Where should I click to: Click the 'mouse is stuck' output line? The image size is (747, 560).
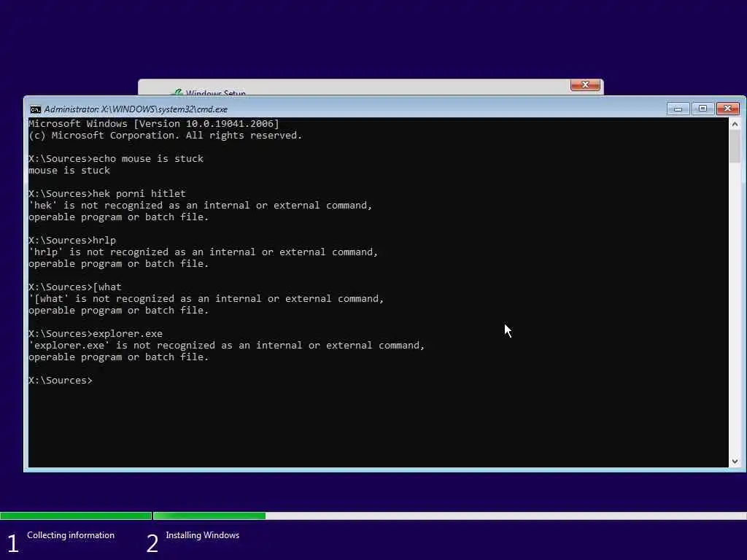pyautogui.click(x=69, y=171)
